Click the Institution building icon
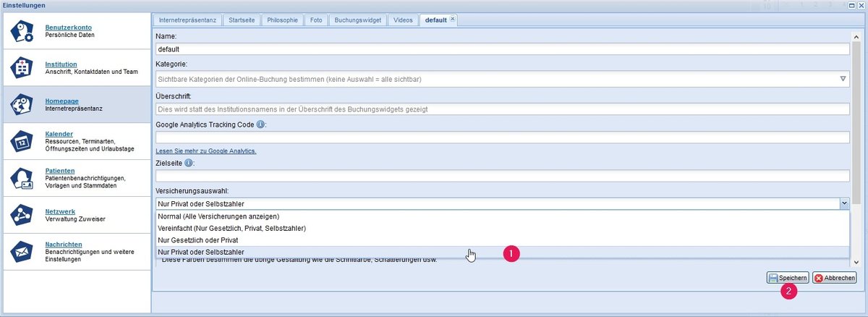 (22, 68)
